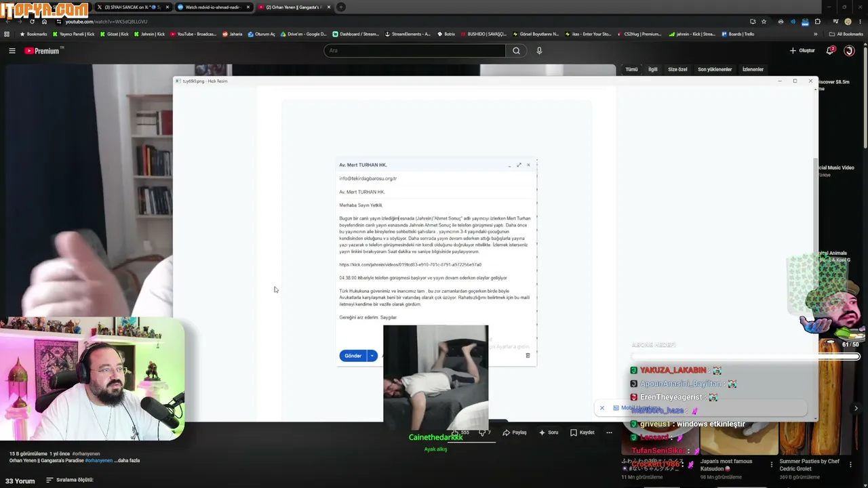The width and height of the screenshot is (868, 488).
Task: Open the Gözat Kick bookmark
Action: 114,34
